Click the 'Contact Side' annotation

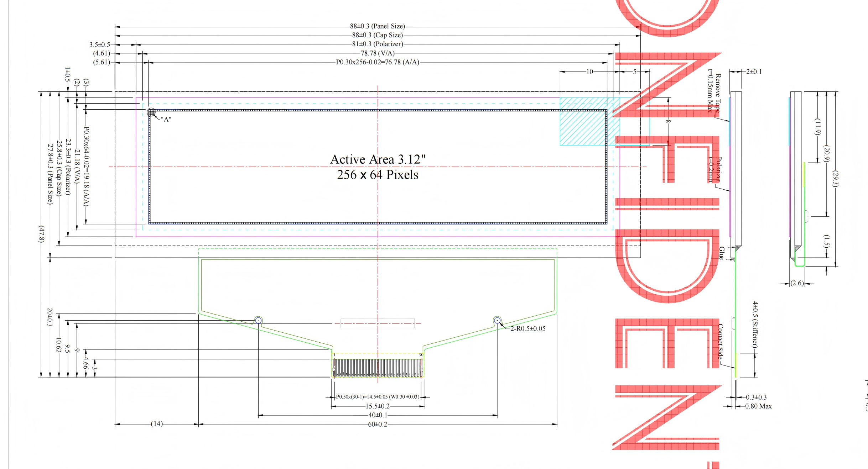721,341
